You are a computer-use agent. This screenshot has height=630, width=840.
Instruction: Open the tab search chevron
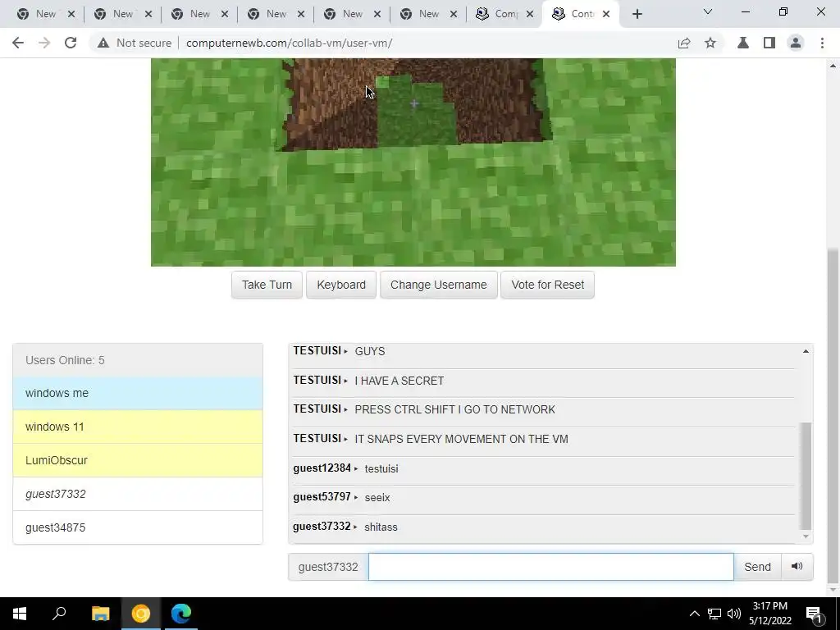tap(708, 11)
